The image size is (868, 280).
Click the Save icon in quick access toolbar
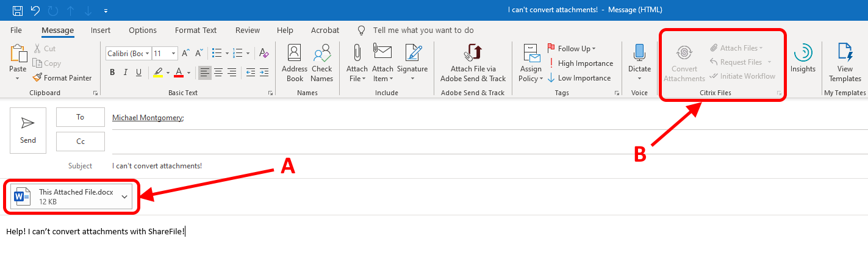click(17, 10)
